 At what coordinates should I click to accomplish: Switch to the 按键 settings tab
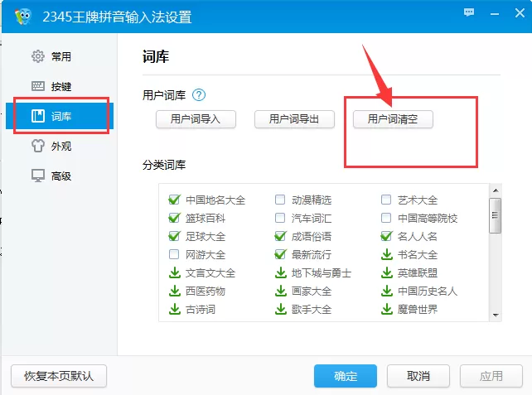click(60, 86)
